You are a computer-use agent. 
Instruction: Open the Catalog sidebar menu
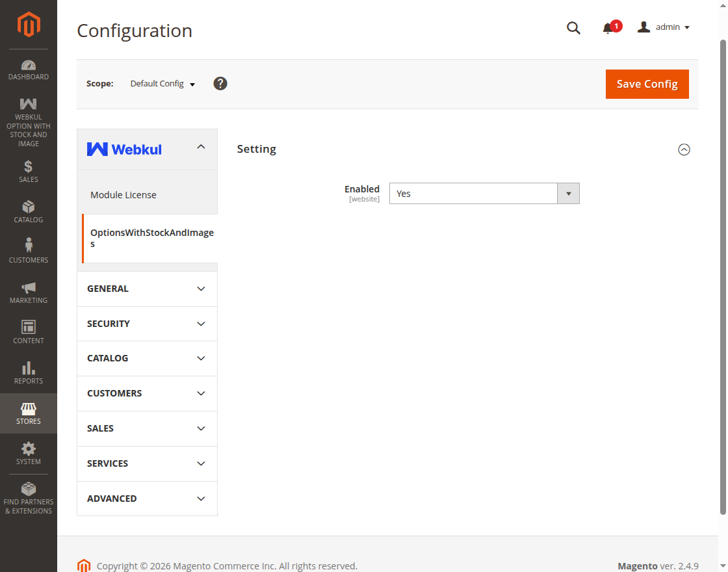point(29,212)
